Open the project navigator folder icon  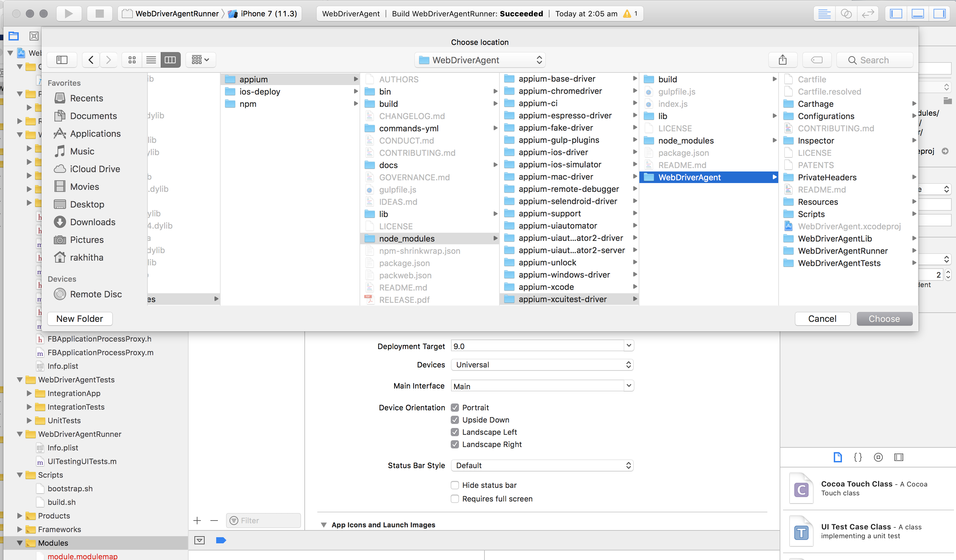(x=14, y=36)
